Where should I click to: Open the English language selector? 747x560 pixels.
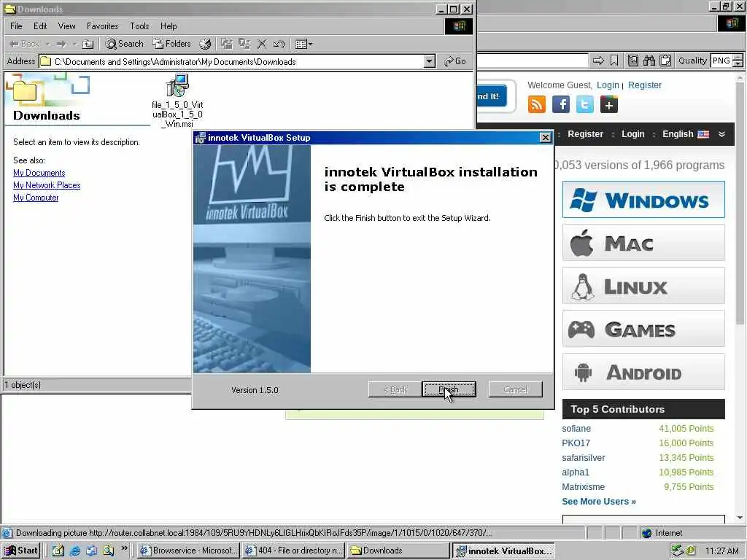click(686, 134)
